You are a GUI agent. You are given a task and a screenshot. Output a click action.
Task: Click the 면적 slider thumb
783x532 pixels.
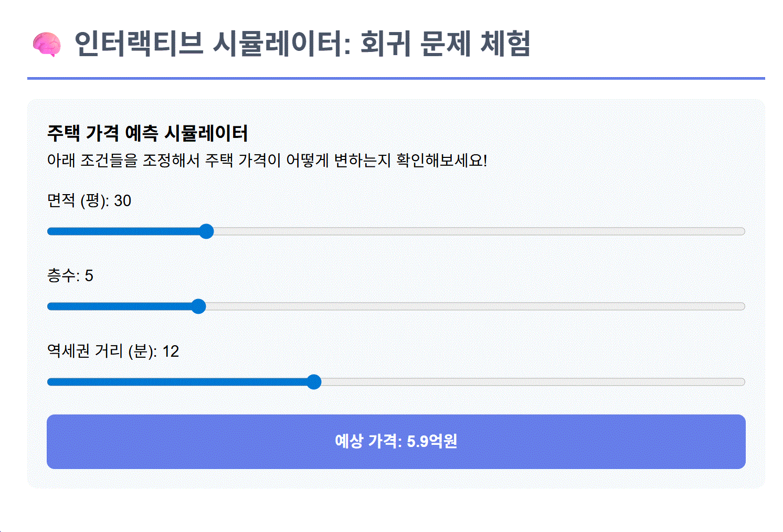coord(207,231)
